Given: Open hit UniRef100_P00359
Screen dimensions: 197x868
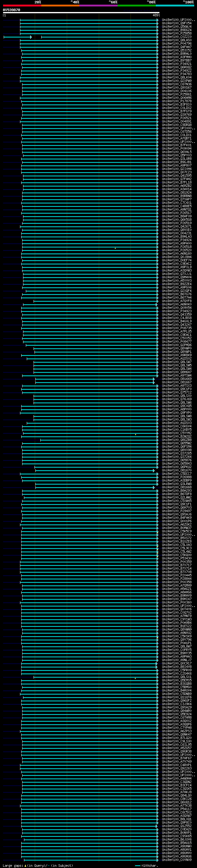Looking at the screenshot, I should [x=176, y=562].
